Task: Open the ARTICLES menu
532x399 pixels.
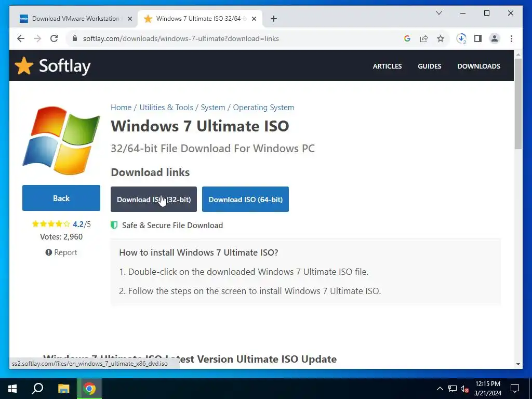Action: click(387, 66)
